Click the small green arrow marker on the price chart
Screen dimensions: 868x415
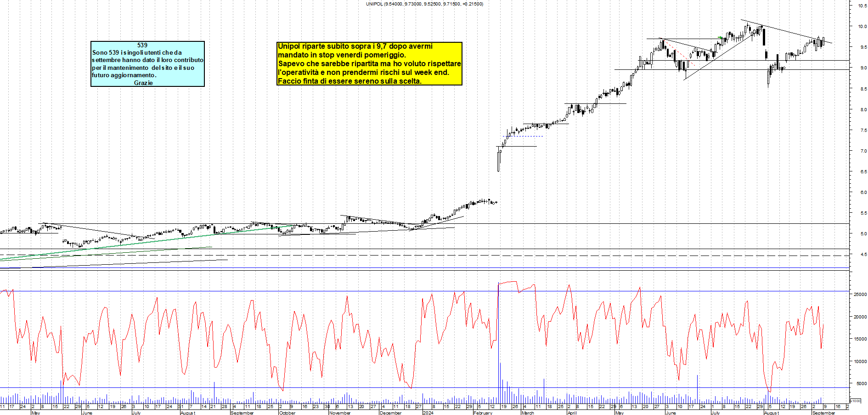pyautogui.click(x=720, y=38)
